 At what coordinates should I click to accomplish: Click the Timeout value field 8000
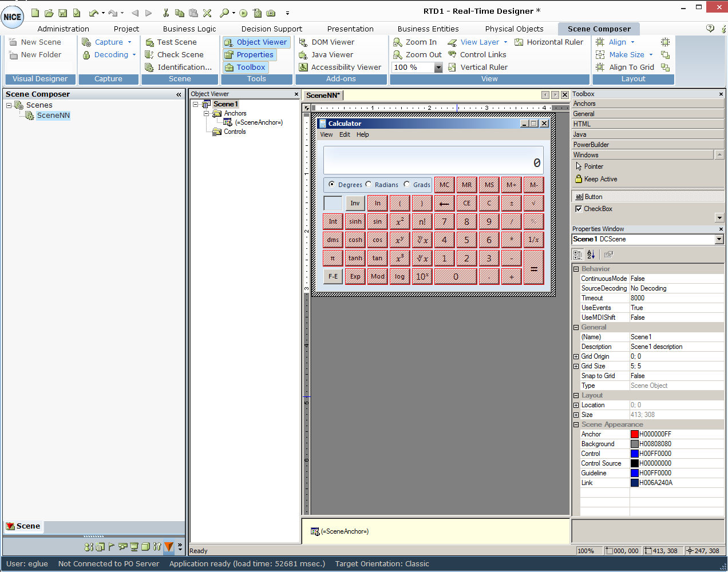tap(676, 298)
